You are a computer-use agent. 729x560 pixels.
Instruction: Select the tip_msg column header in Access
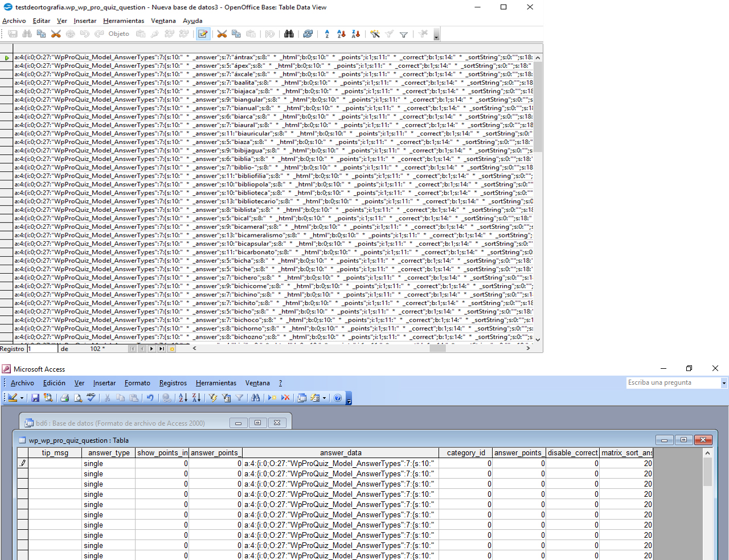point(55,453)
